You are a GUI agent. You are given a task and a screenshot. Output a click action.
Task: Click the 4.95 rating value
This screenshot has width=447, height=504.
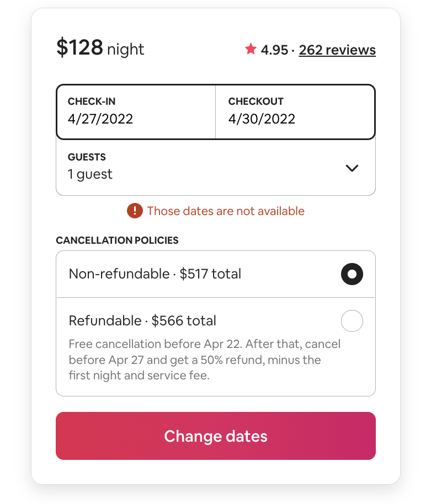[x=274, y=50]
